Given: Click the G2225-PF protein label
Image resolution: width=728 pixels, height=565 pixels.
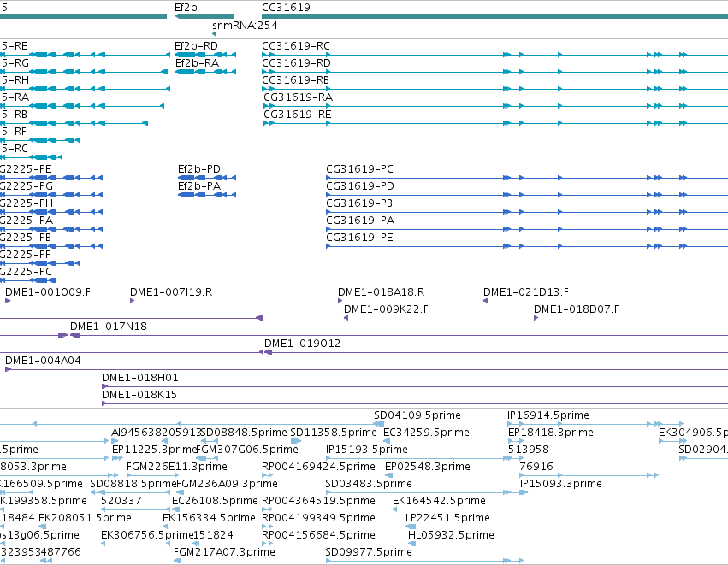Looking at the screenshot, I should click(25, 255).
